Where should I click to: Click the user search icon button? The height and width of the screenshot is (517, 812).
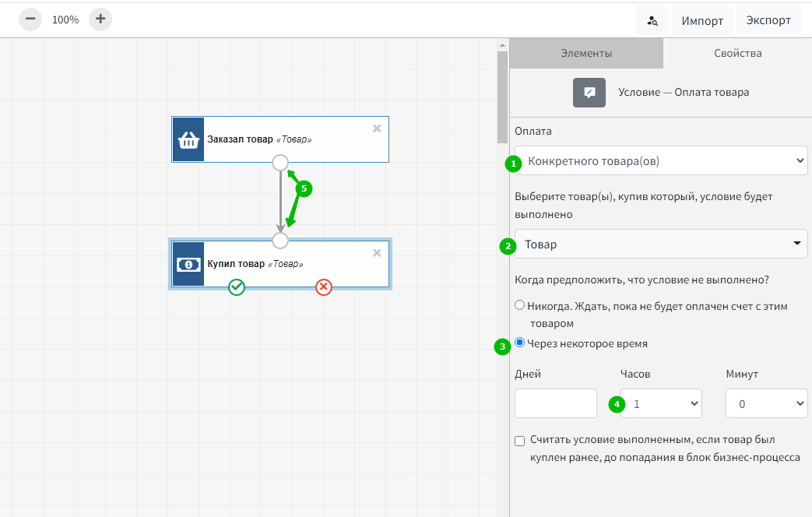click(x=652, y=21)
